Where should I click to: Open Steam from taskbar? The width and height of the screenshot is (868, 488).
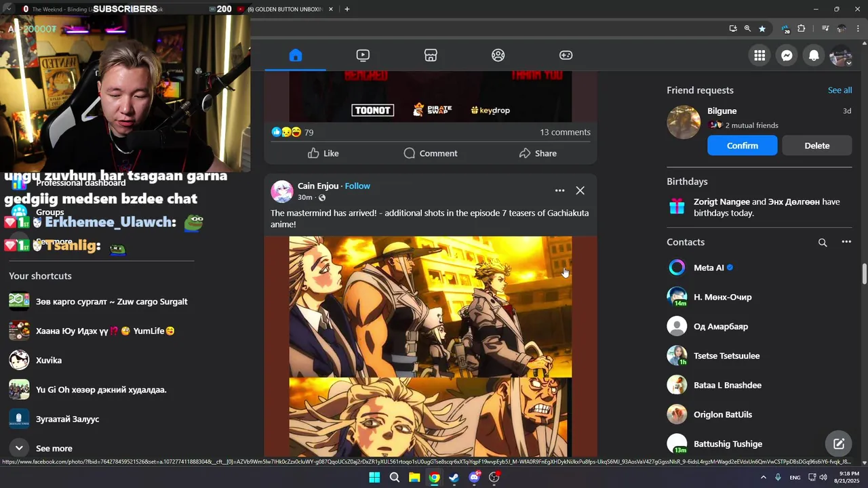pos(454,478)
